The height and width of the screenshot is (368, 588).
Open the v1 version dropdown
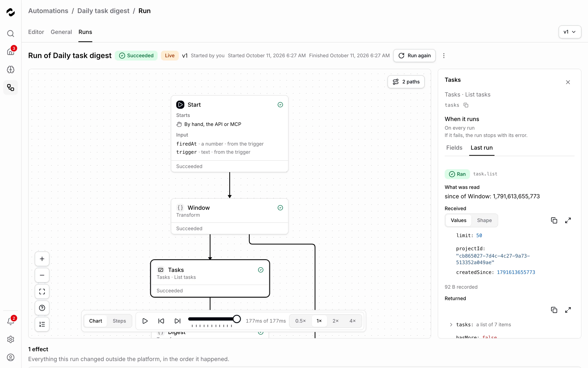[570, 32]
